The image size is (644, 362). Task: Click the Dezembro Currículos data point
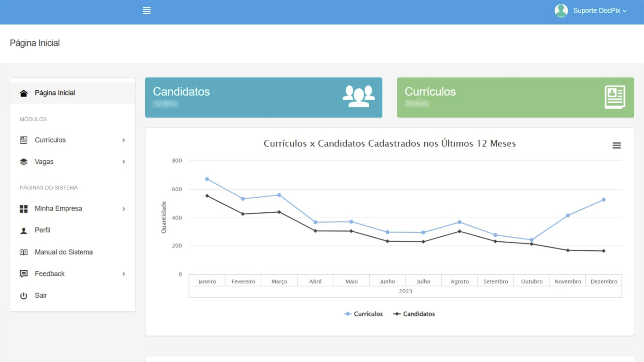[x=603, y=200]
